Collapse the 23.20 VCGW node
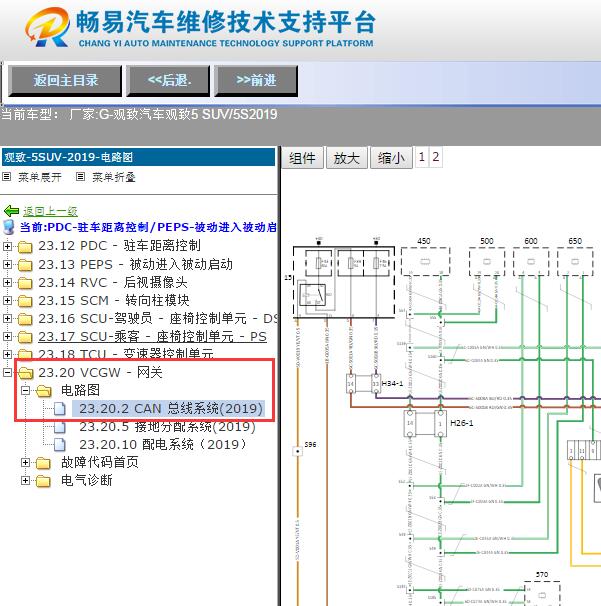Image resolution: width=601 pixels, height=606 pixels. pyautogui.click(x=7, y=373)
